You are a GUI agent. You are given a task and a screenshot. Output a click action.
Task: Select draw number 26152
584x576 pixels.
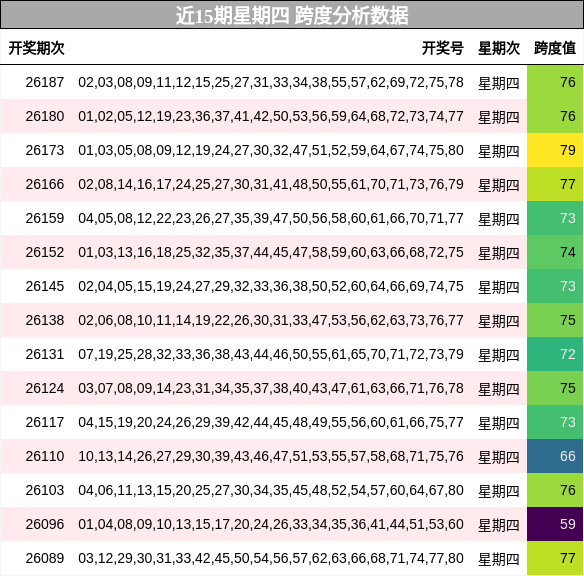[x=45, y=252]
